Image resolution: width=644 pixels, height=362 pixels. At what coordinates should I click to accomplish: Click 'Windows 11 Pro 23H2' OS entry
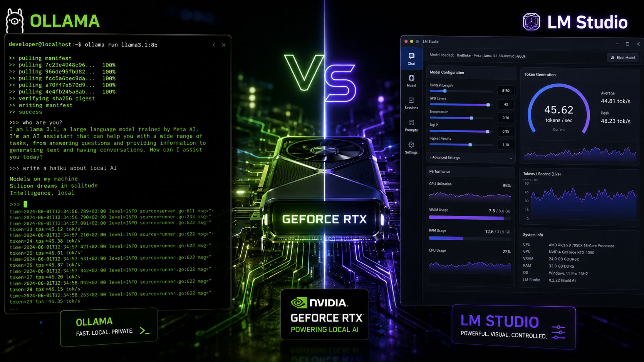point(568,274)
